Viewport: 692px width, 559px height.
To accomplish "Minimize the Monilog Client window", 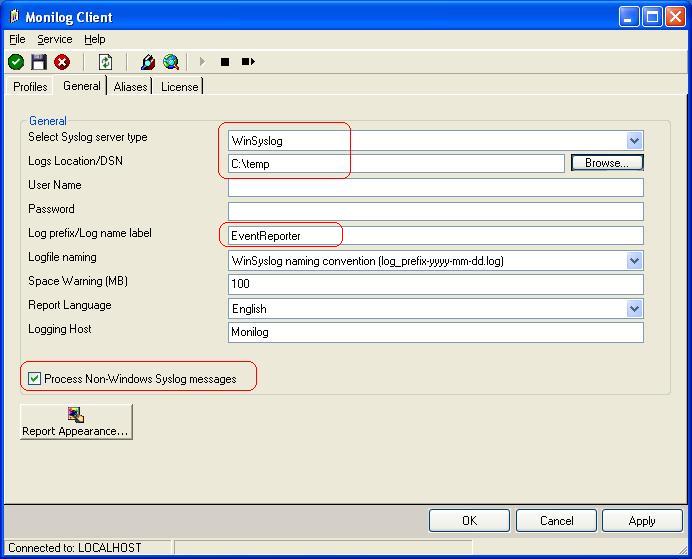I will [629, 17].
